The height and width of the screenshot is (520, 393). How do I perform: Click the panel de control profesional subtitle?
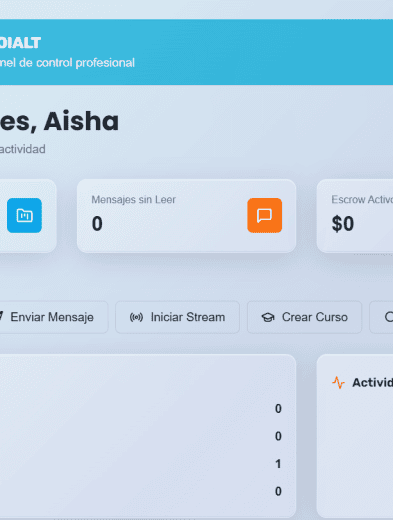(x=67, y=63)
